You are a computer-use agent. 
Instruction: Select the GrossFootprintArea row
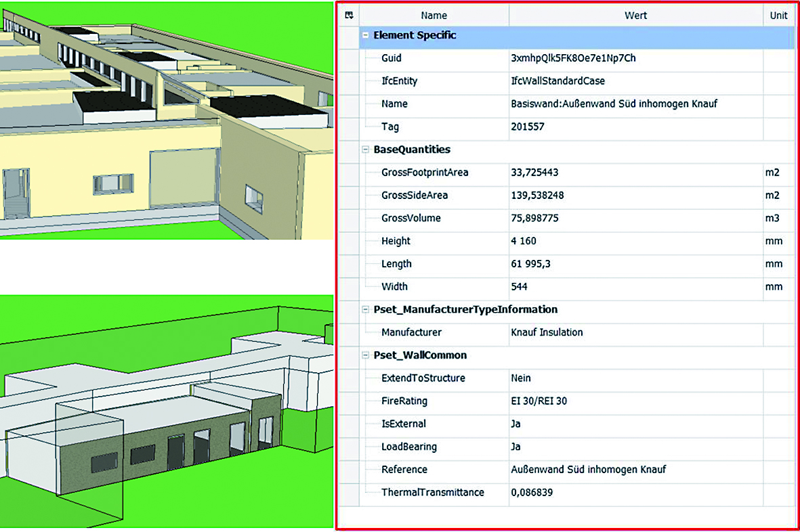tap(425, 173)
